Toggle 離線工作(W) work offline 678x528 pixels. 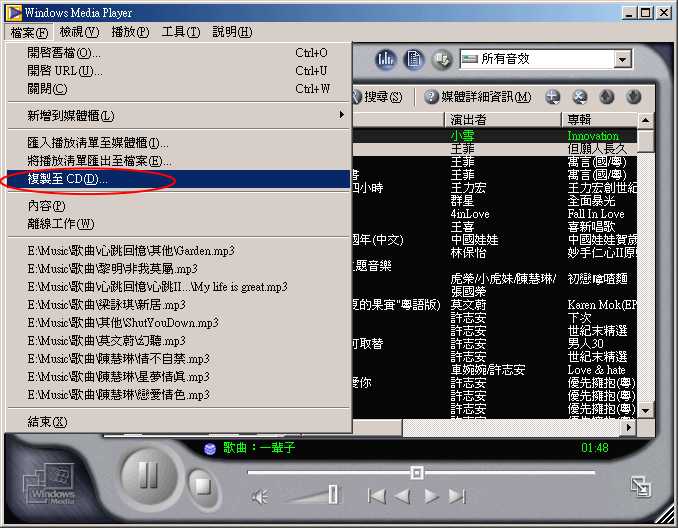179,224
